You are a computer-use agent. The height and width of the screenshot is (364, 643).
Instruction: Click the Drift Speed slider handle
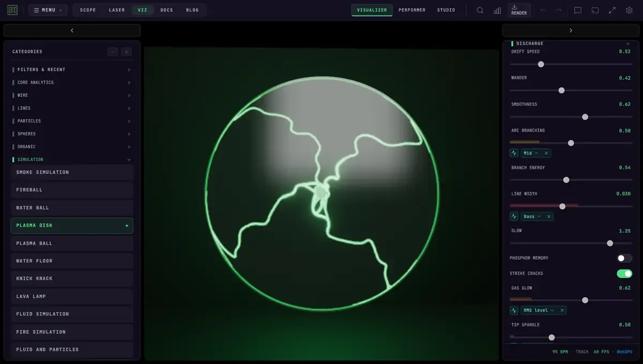tap(541, 64)
